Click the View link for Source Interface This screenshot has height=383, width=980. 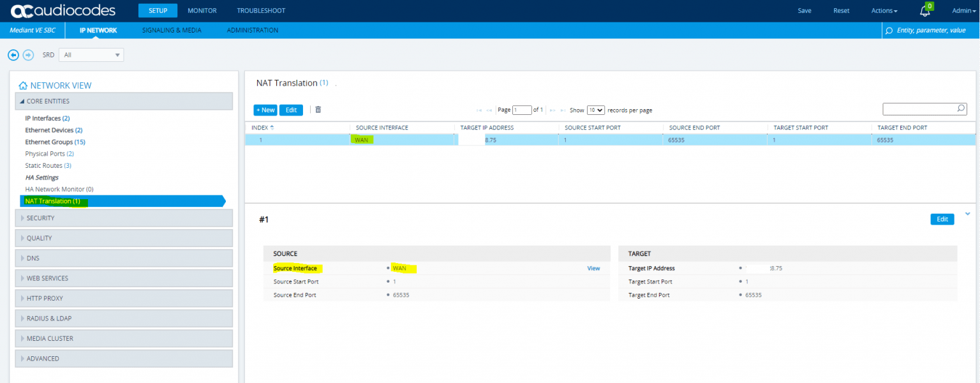click(x=593, y=269)
